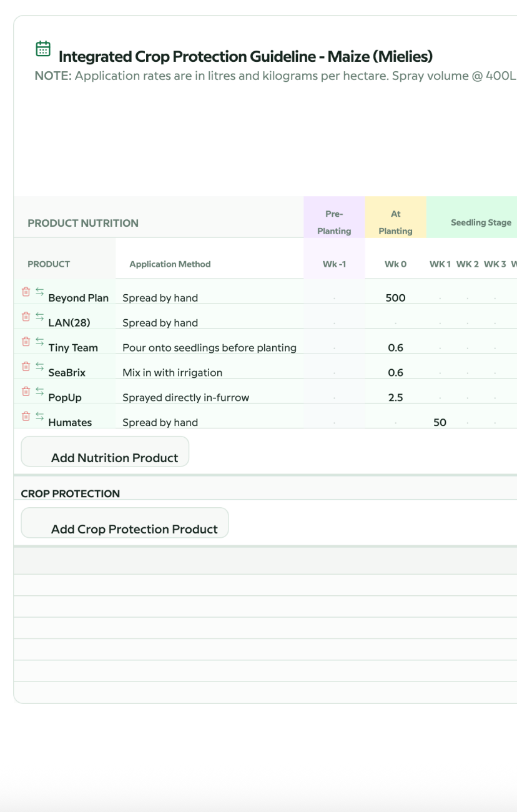Select the Pre-Planting stage header

(334, 222)
